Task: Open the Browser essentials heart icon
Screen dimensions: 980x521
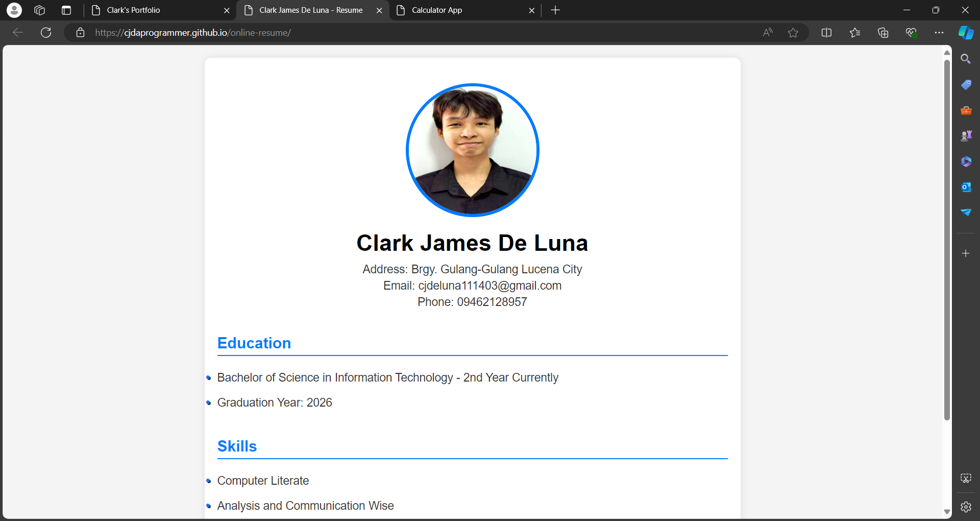Action: tap(912, 32)
